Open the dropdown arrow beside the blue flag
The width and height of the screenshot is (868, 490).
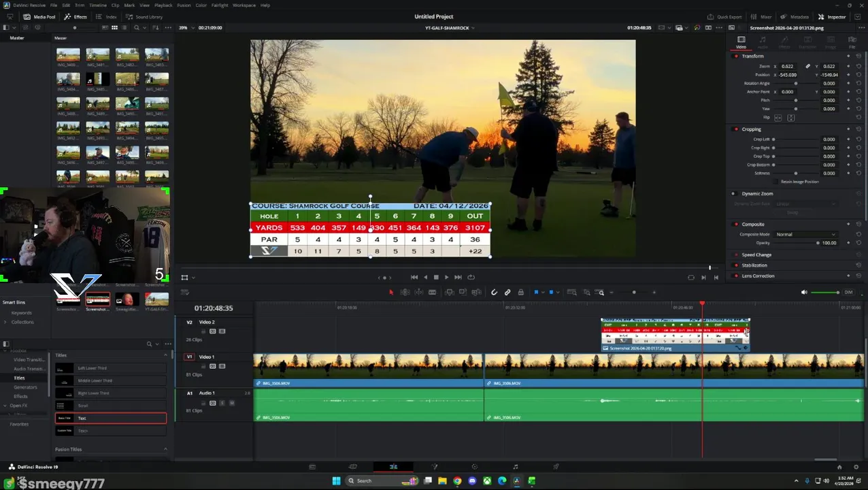click(x=542, y=293)
